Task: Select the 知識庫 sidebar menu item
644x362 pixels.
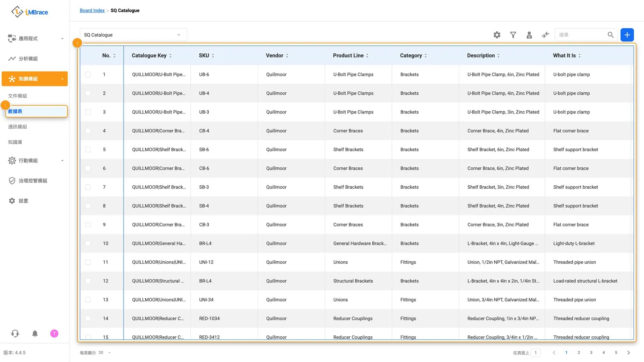Action: tap(15, 142)
